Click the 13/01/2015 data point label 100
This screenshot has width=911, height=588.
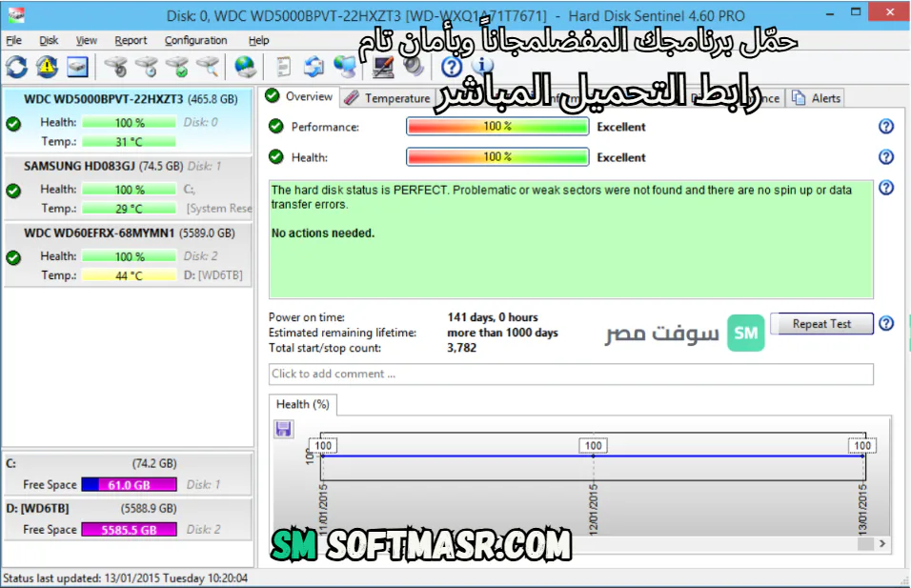point(862,446)
